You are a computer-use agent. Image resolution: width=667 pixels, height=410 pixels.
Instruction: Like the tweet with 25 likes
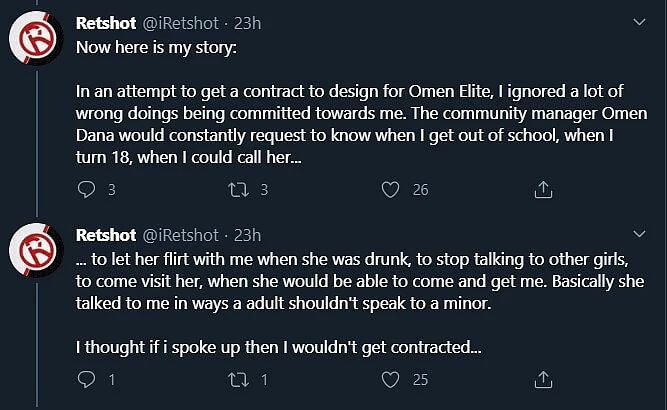(x=390, y=379)
